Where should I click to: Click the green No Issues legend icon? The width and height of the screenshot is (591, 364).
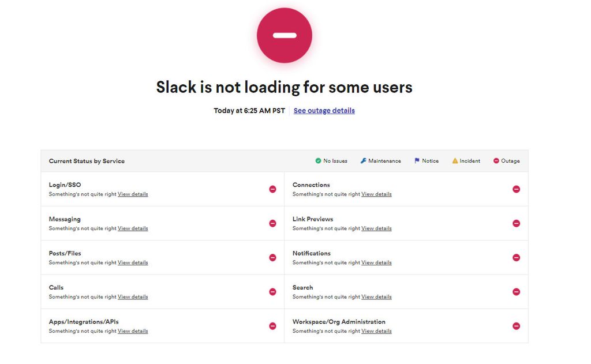[317, 160]
